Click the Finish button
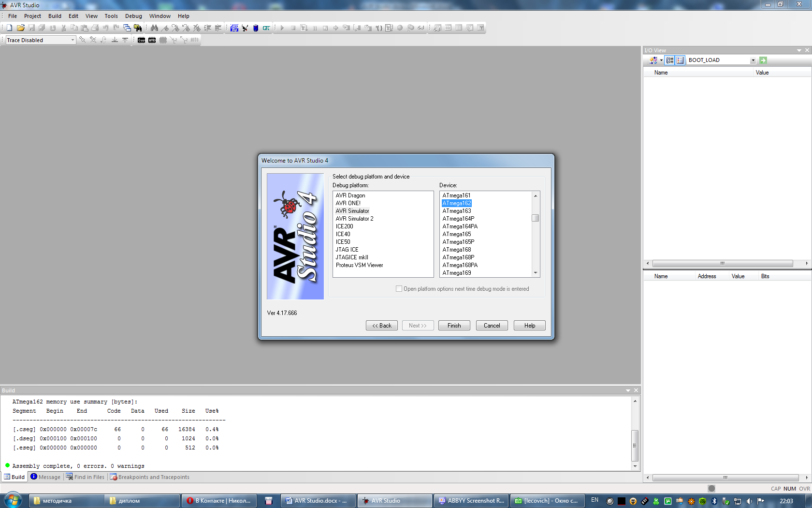 454,326
